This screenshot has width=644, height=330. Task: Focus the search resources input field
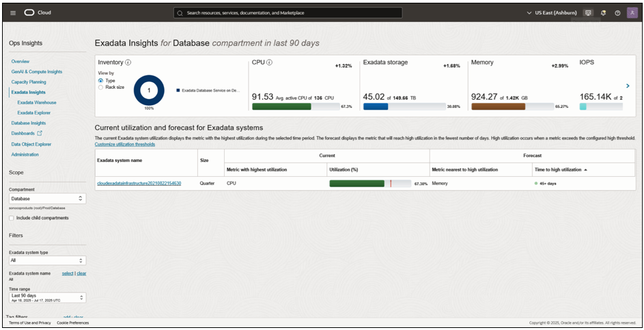288,13
